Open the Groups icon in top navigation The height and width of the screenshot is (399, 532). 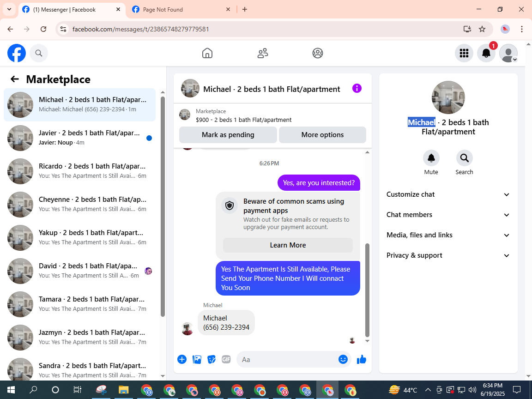tap(318, 53)
